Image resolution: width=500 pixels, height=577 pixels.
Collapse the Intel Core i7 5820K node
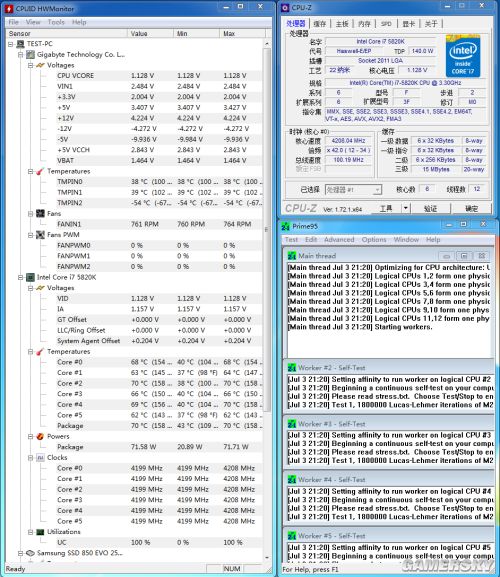tap(21, 277)
